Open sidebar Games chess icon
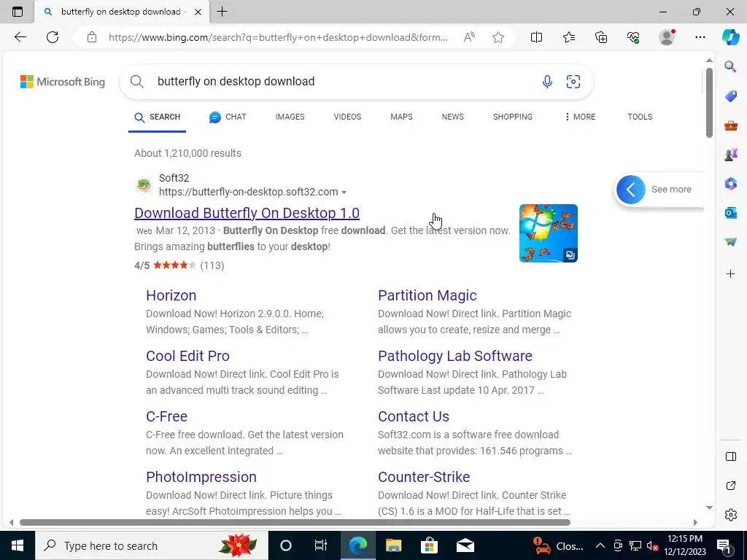This screenshot has width=747, height=560. click(730, 155)
